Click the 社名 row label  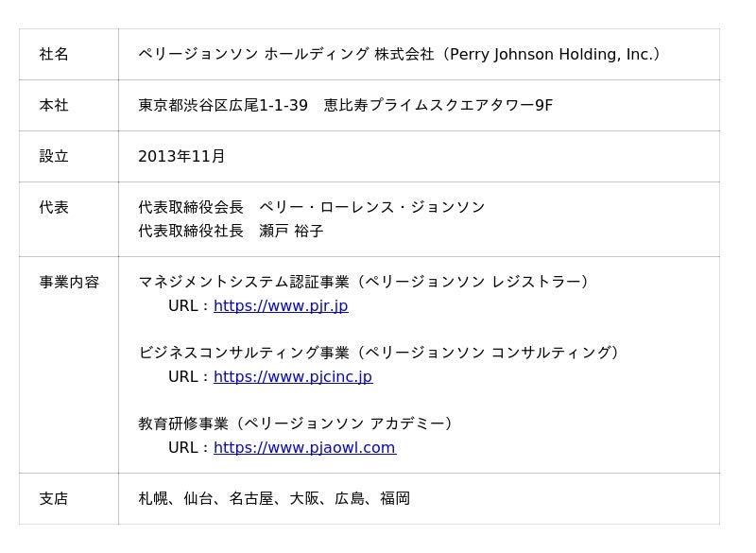(54, 55)
